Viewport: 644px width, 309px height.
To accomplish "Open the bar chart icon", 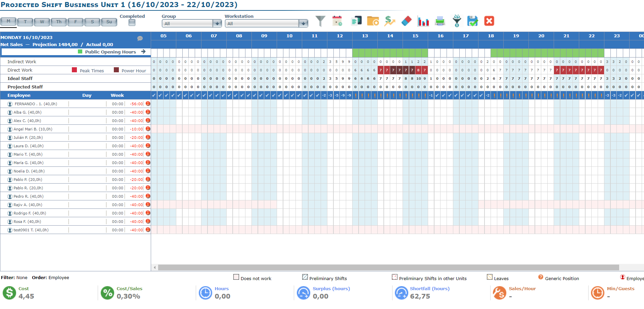I will pos(423,22).
